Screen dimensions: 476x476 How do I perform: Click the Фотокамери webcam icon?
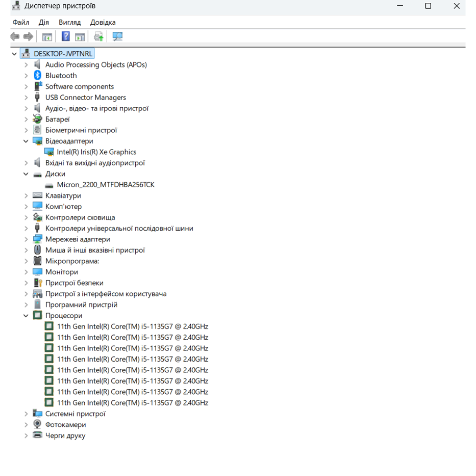click(38, 425)
